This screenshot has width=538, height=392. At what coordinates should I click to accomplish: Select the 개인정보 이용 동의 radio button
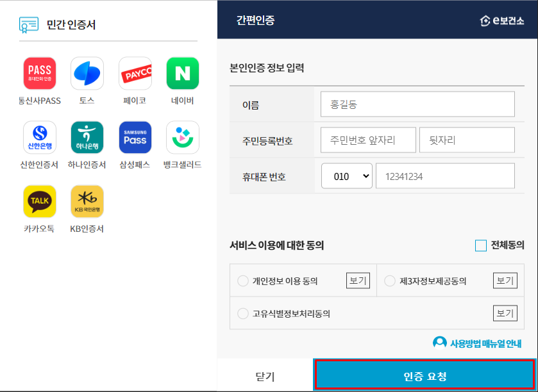click(x=243, y=281)
